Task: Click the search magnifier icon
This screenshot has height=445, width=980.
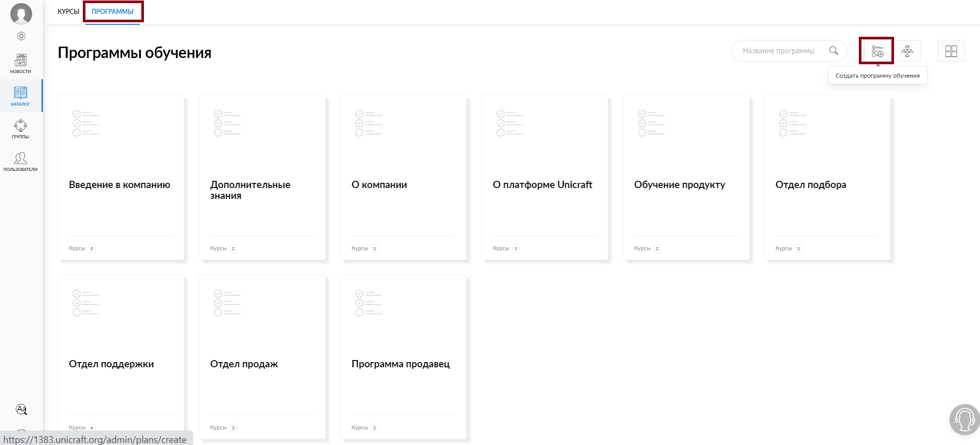Action: coord(833,50)
